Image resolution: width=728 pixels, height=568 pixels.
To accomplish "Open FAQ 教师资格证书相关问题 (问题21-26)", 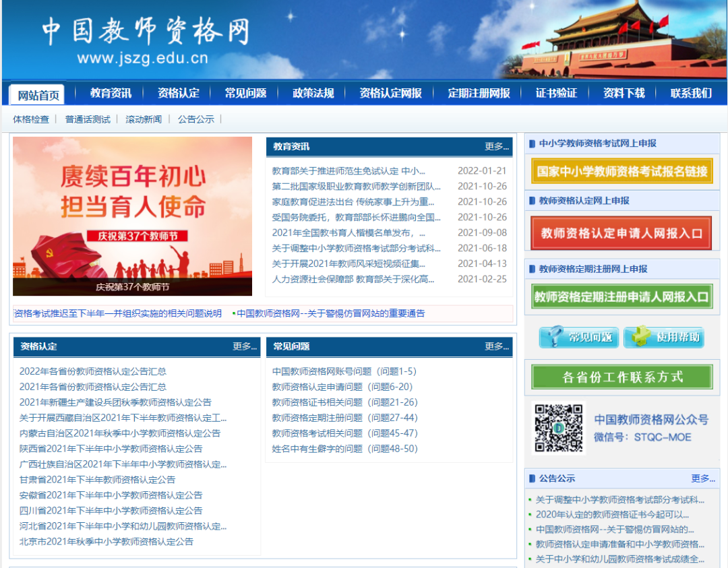I will 345,402.
